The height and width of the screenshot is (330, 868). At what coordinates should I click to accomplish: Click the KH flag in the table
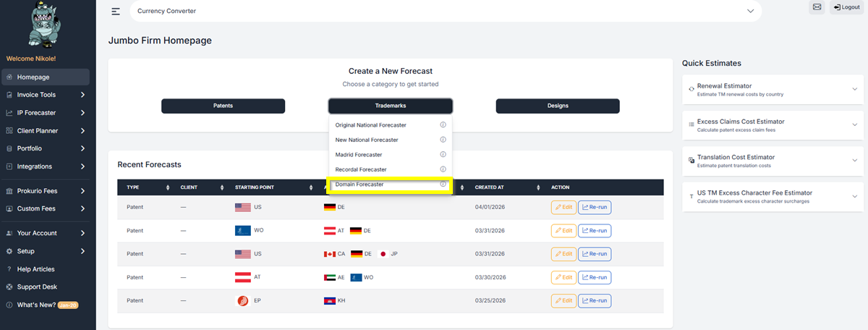330,300
